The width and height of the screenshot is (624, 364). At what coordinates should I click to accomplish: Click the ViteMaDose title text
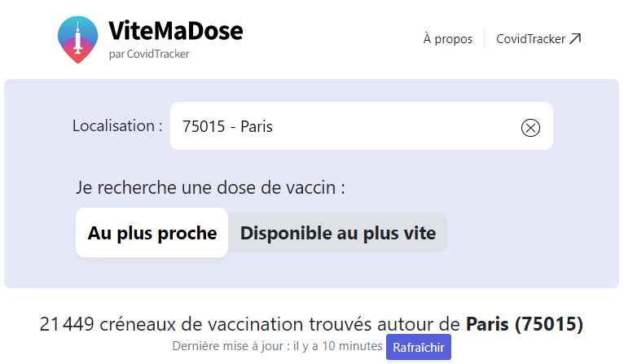tap(175, 31)
